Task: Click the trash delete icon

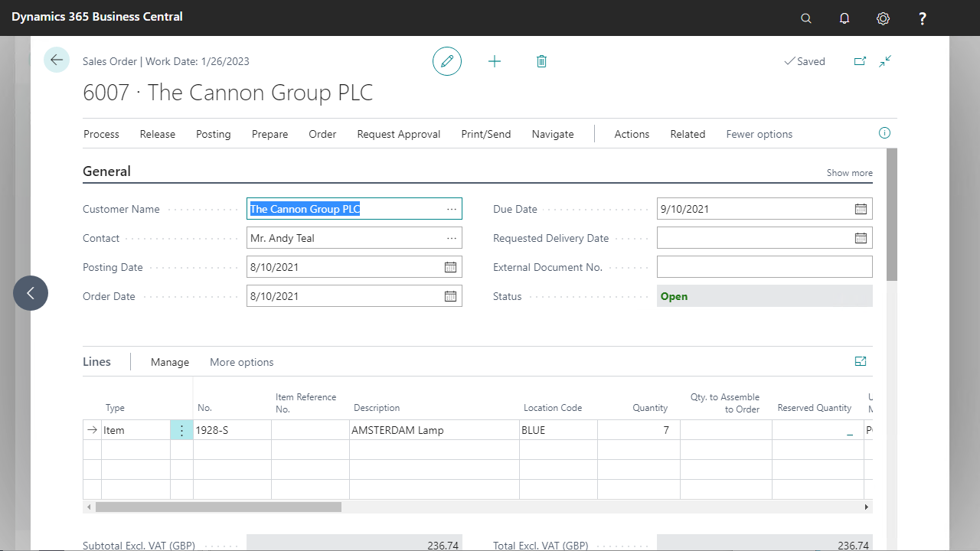Action: [541, 61]
